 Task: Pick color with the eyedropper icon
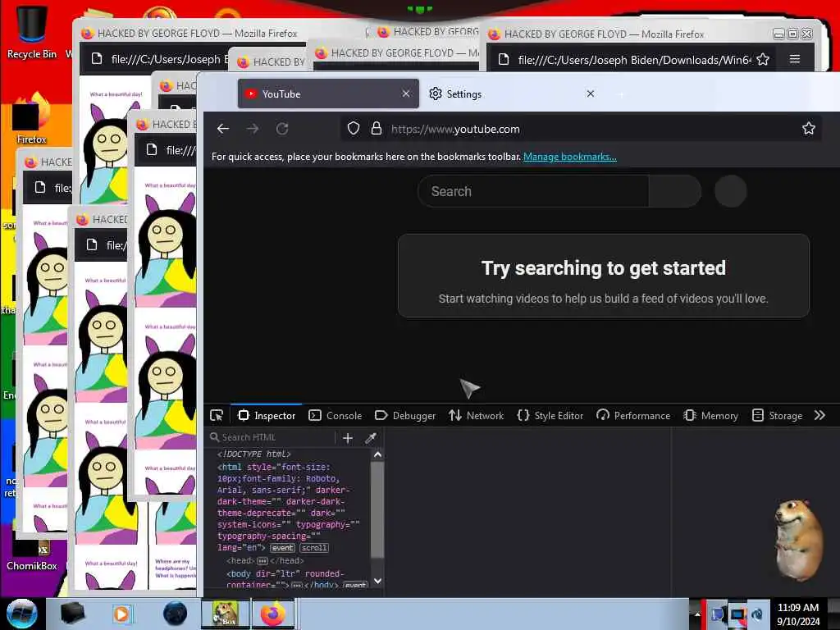point(371,438)
